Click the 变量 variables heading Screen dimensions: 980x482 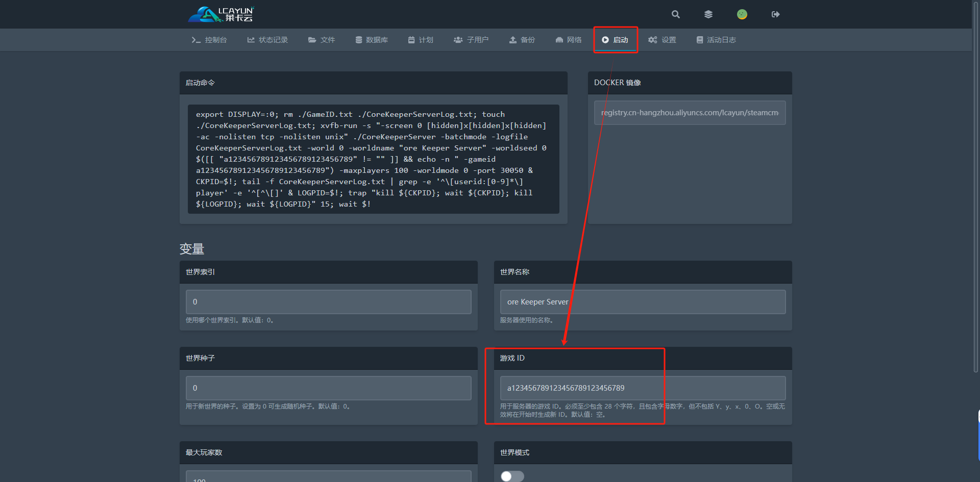[192, 249]
